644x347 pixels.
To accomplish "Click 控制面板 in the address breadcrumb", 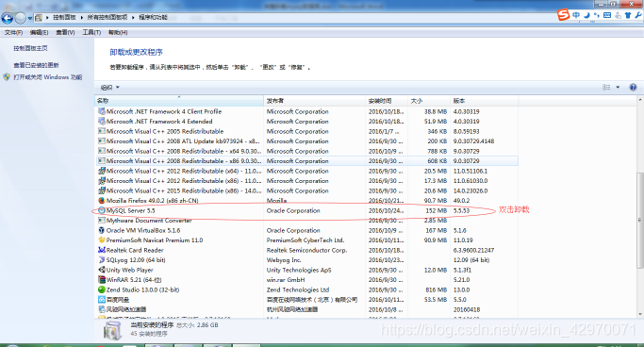I will point(64,17).
